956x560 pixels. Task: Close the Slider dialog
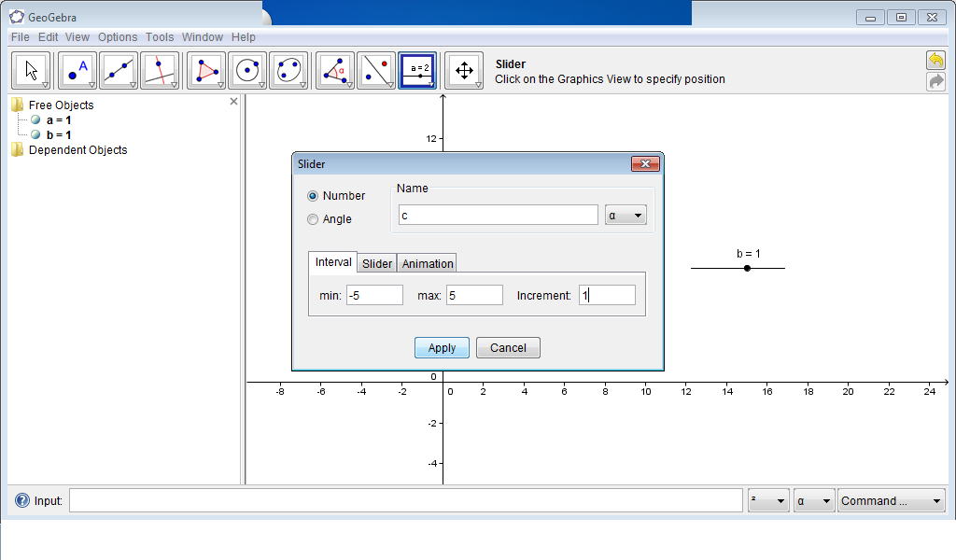tap(645, 164)
